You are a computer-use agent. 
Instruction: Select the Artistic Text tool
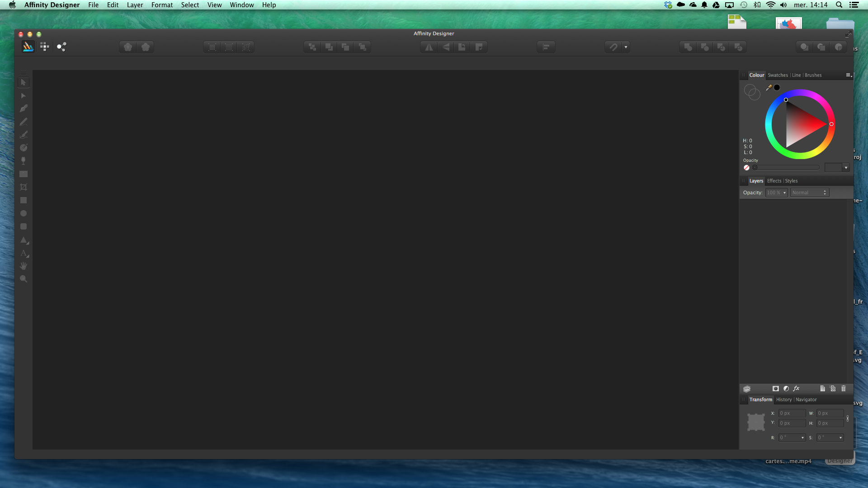tap(24, 253)
